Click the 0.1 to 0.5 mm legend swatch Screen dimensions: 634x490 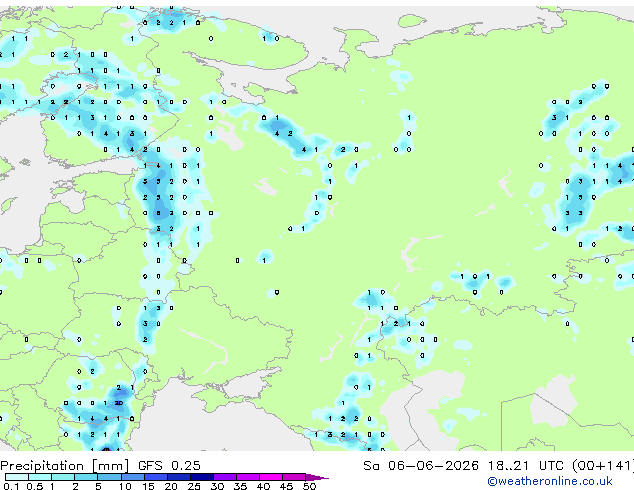[x=17, y=477]
